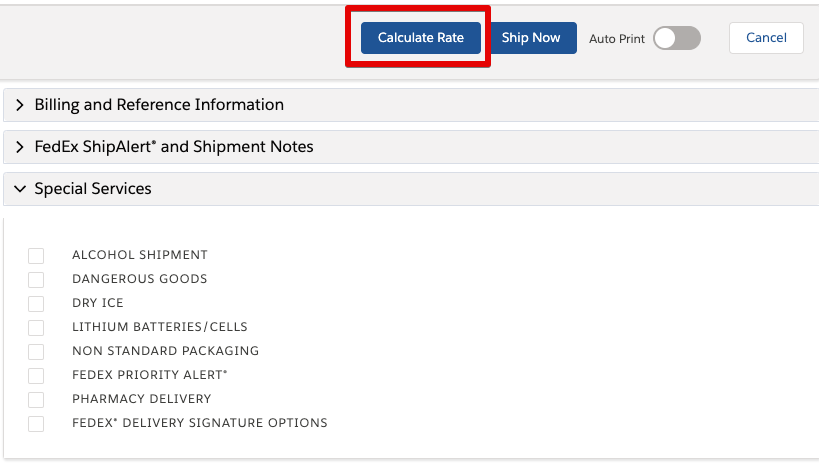Click the Auto Print label

click(x=617, y=39)
